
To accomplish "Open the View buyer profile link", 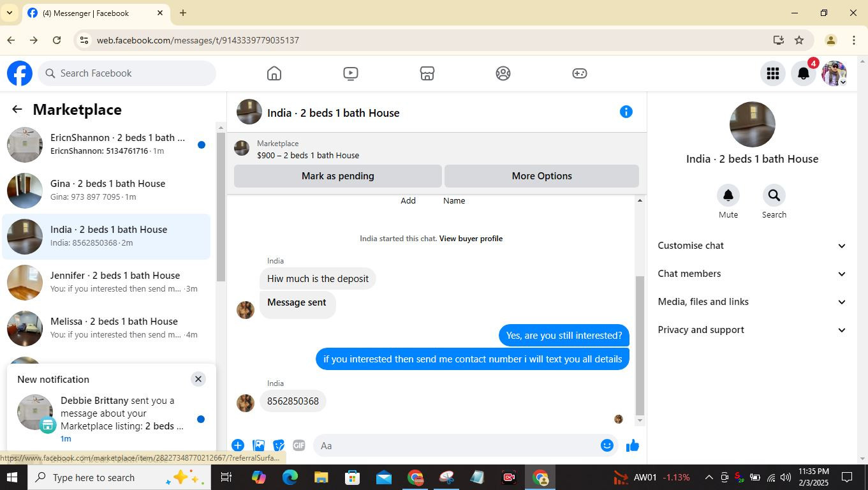I will pyautogui.click(x=471, y=239).
